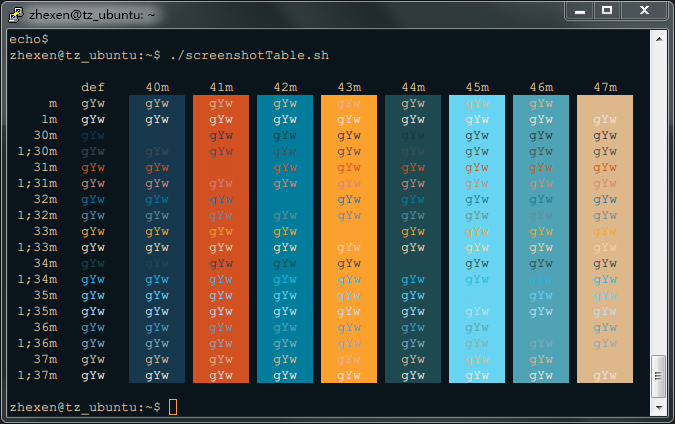Click the '1;35m' row label

click(x=37, y=311)
